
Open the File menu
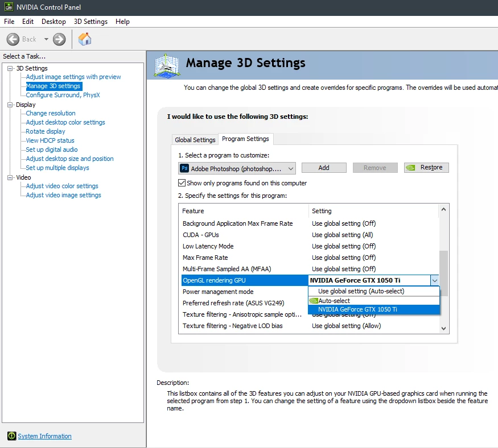(x=9, y=22)
